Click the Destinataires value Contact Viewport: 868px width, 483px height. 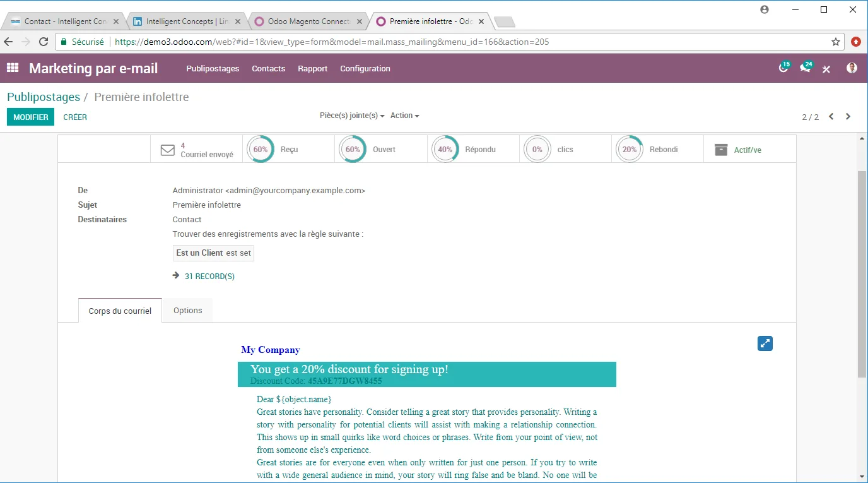pos(187,220)
